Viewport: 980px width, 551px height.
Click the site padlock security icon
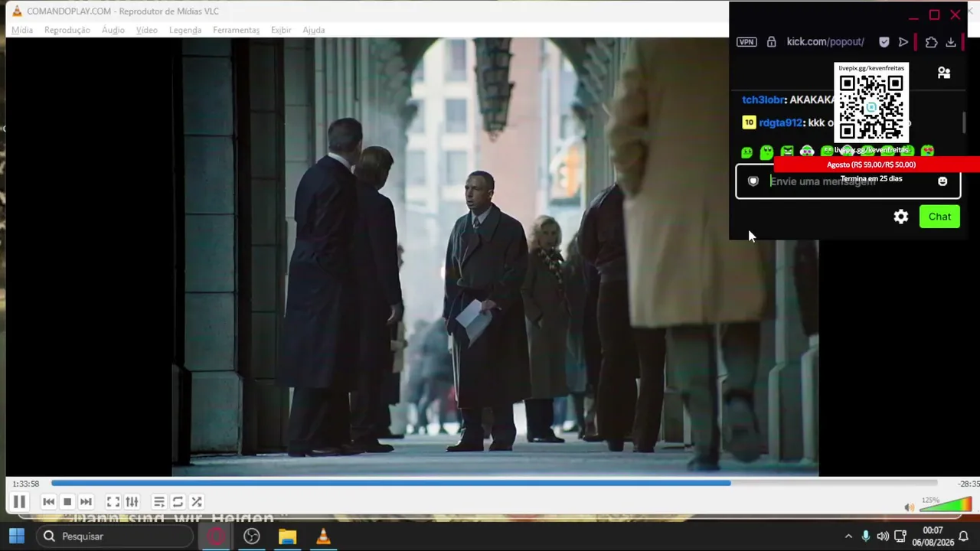771,42
